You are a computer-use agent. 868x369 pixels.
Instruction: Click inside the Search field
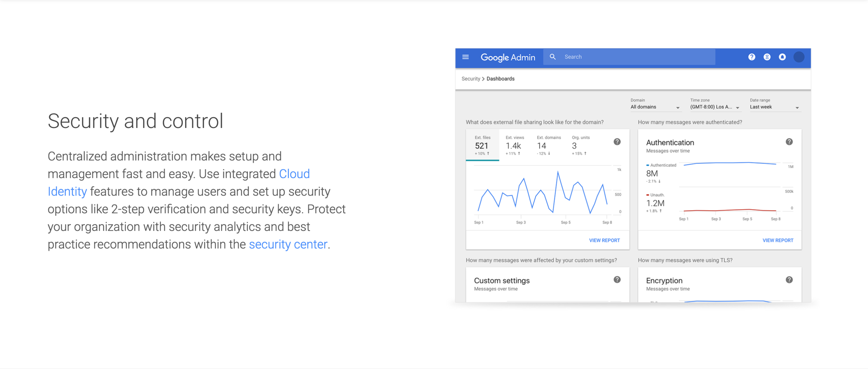pyautogui.click(x=629, y=57)
